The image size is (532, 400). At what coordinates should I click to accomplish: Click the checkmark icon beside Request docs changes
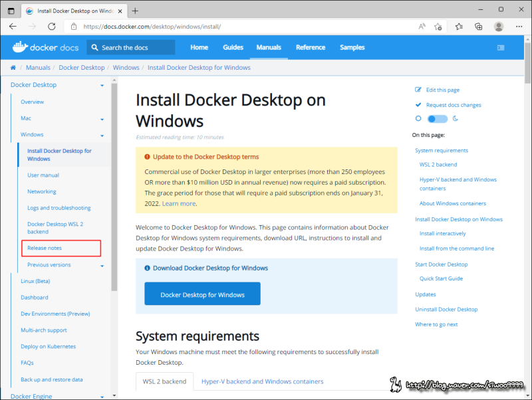coord(419,104)
